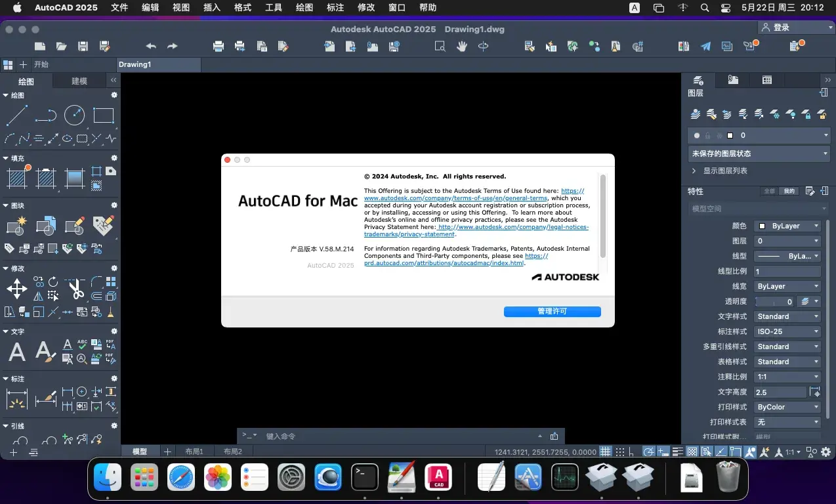836x504 pixels.
Task: Click the white color swatch in 颜色 row
Action: click(762, 226)
